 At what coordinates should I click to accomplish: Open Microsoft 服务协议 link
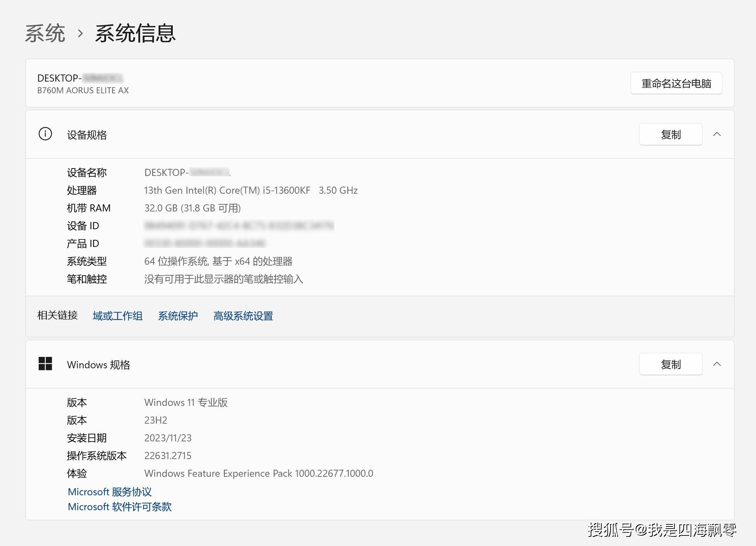coord(110,492)
